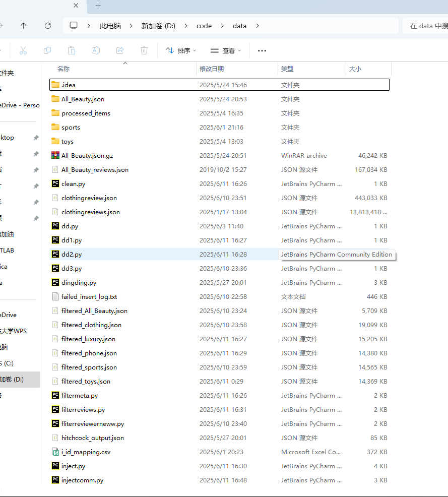Select the dingding.py PyCharm icon
Viewport: 448px width, 497px height.
click(x=55, y=282)
